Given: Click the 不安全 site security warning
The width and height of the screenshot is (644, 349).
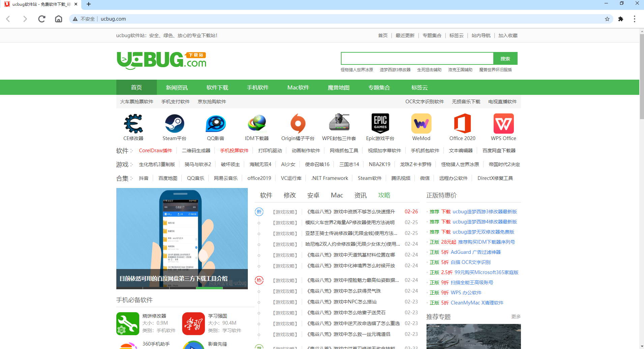Looking at the screenshot, I should (x=84, y=19).
